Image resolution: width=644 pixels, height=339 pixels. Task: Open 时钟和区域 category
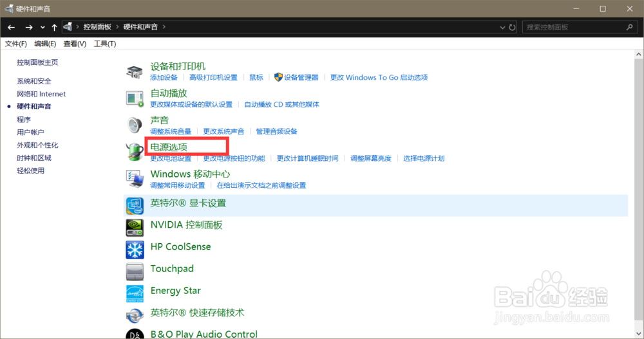click(34, 158)
